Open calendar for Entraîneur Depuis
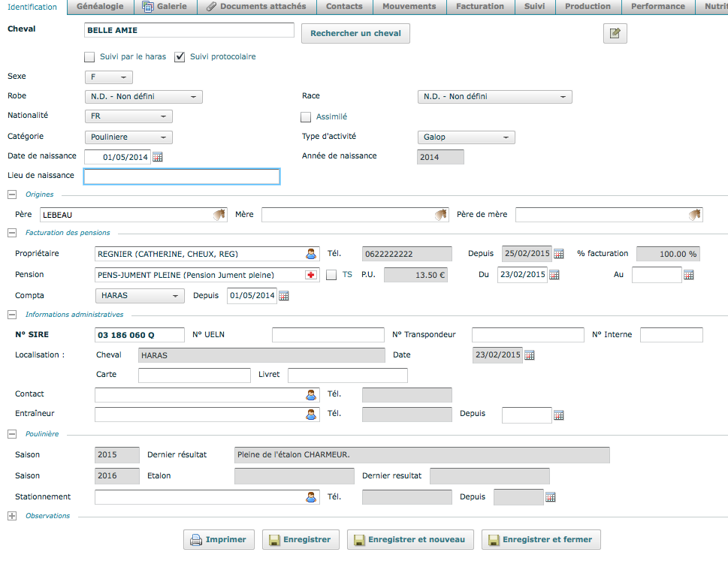Screen dimensions: 728x567 559,415
